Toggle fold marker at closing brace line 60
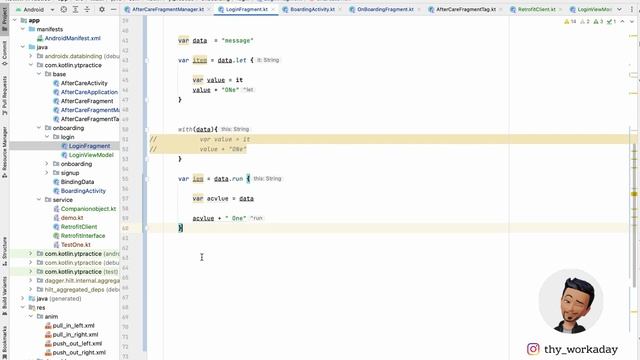This screenshot has width=640, height=360. [147, 228]
